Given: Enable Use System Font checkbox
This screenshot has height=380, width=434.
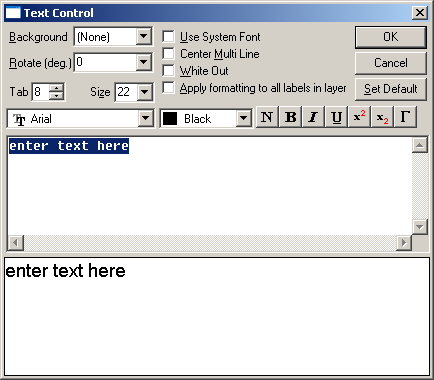Looking at the screenshot, I should coord(168,36).
